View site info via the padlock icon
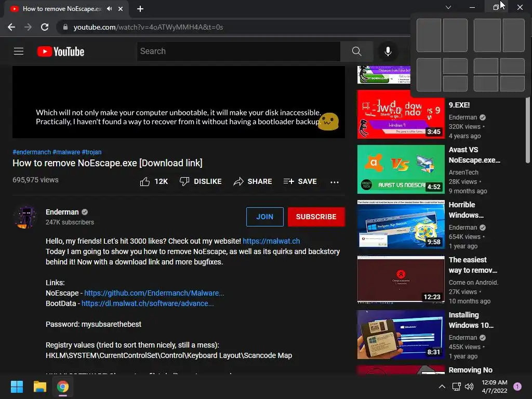532x399 pixels. tap(65, 27)
